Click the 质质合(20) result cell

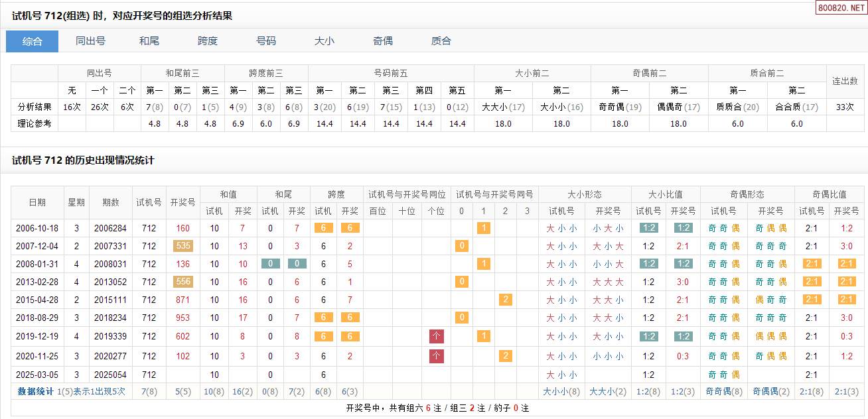click(738, 107)
